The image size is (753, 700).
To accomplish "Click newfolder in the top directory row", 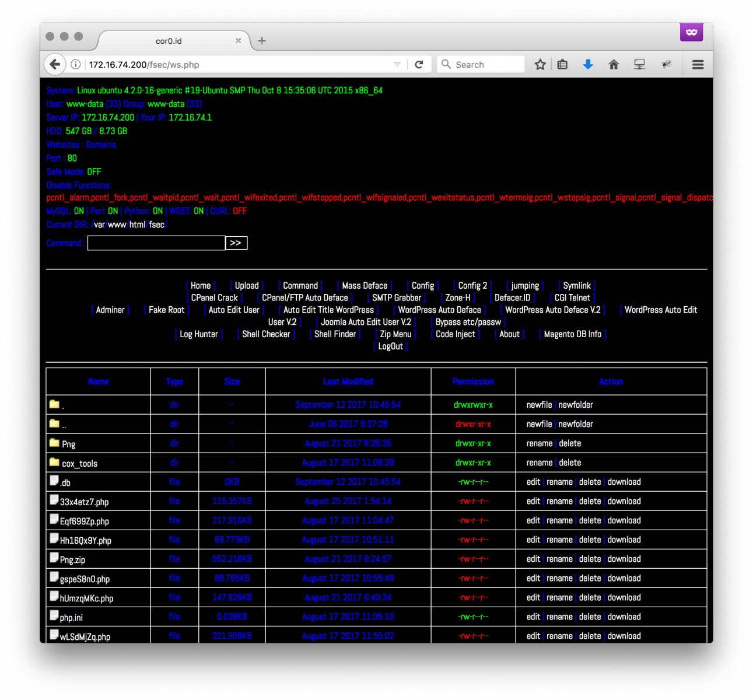I will click(x=576, y=404).
